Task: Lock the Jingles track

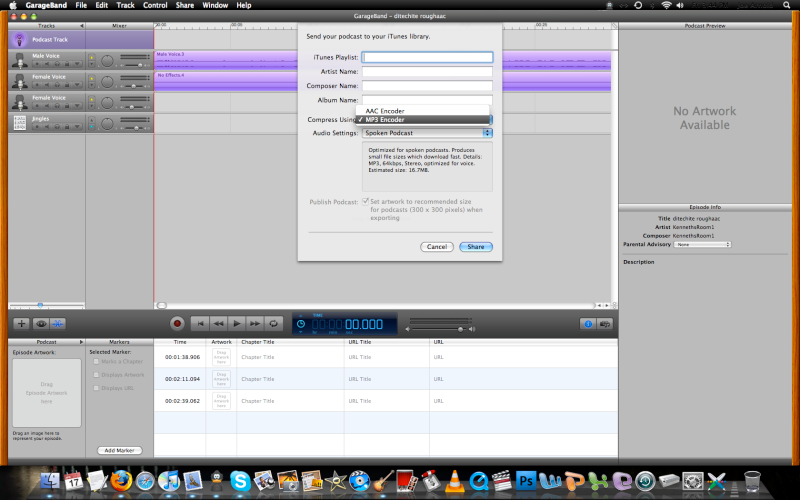Action: [x=66, y=127]
